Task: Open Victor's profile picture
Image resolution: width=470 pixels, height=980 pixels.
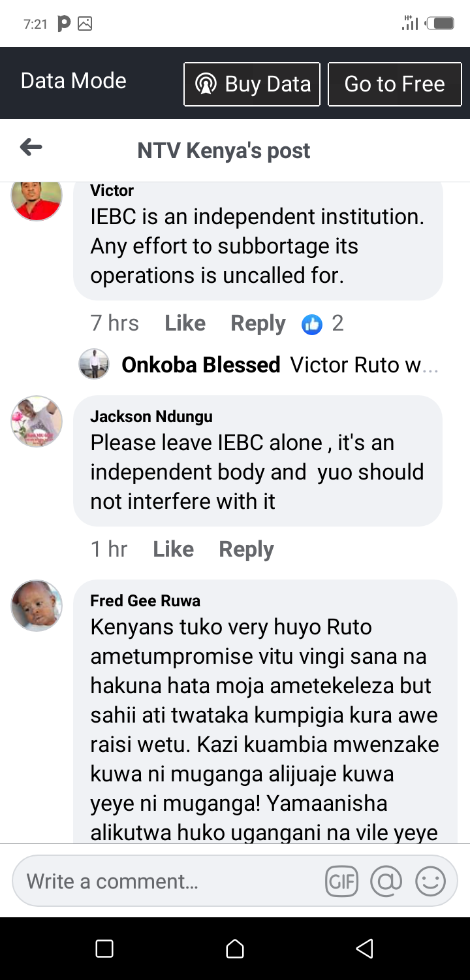Action: [x=37, y=200]
